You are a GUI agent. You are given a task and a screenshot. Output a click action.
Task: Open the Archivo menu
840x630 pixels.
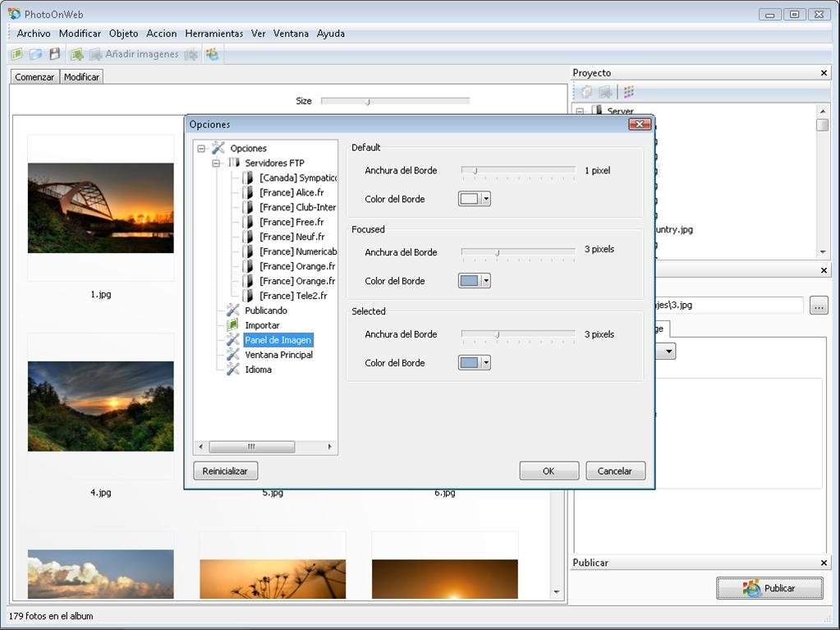[34, 33]
